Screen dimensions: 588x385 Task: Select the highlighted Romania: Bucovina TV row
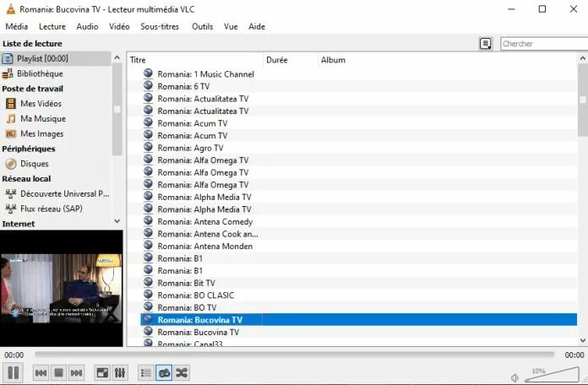click(358, 320)
